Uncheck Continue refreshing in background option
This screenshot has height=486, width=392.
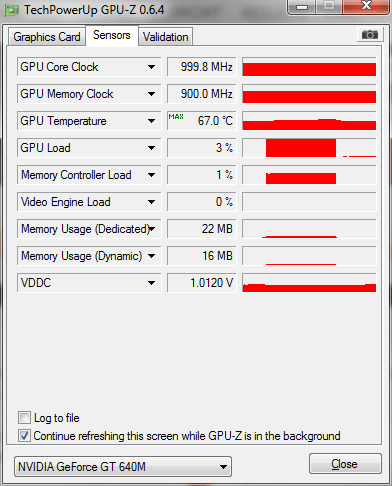point(24,436)
